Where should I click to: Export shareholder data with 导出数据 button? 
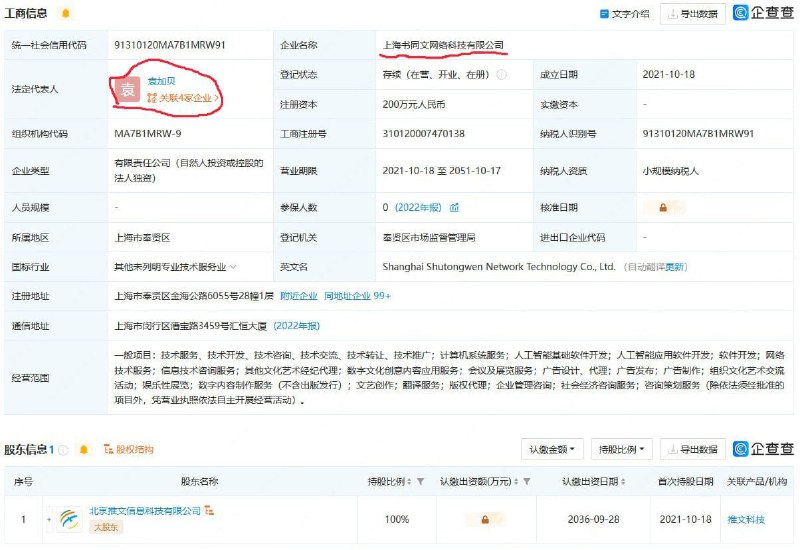[x=693, y=449]
